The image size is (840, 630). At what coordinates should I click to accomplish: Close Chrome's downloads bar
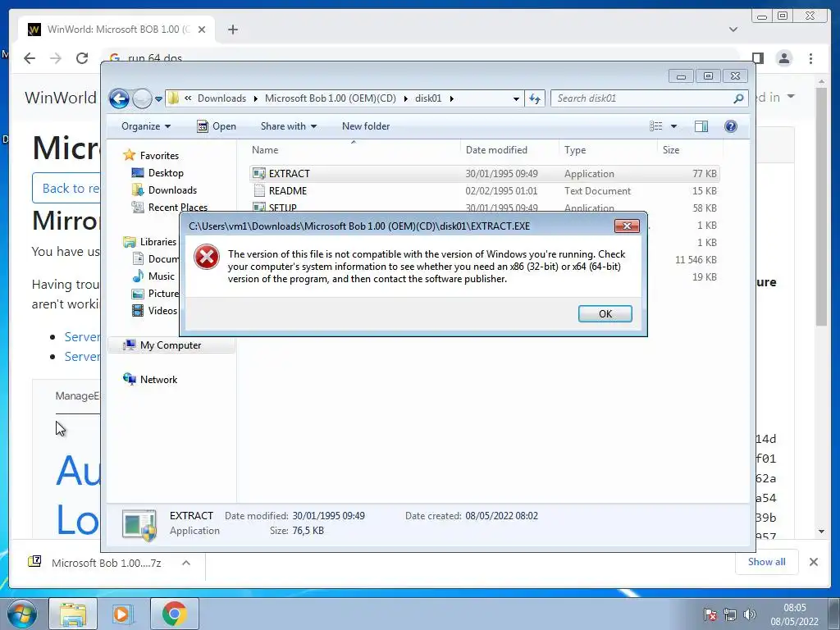tap(813, 562)
